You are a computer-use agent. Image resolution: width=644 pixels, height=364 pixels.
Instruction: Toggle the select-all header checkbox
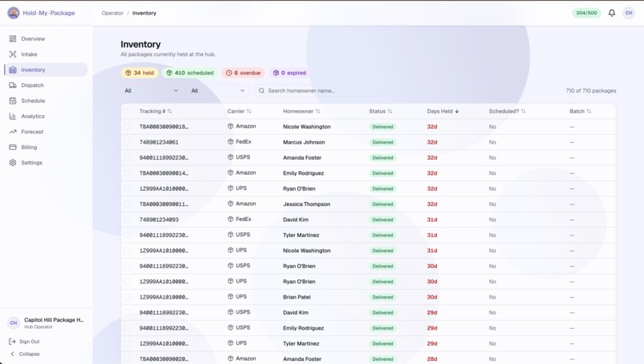127,111
